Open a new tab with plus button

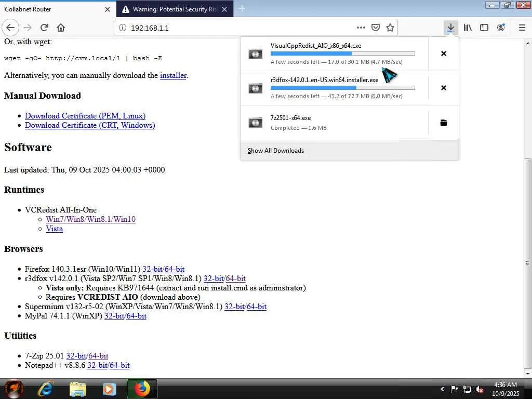[x=242, y=9]
